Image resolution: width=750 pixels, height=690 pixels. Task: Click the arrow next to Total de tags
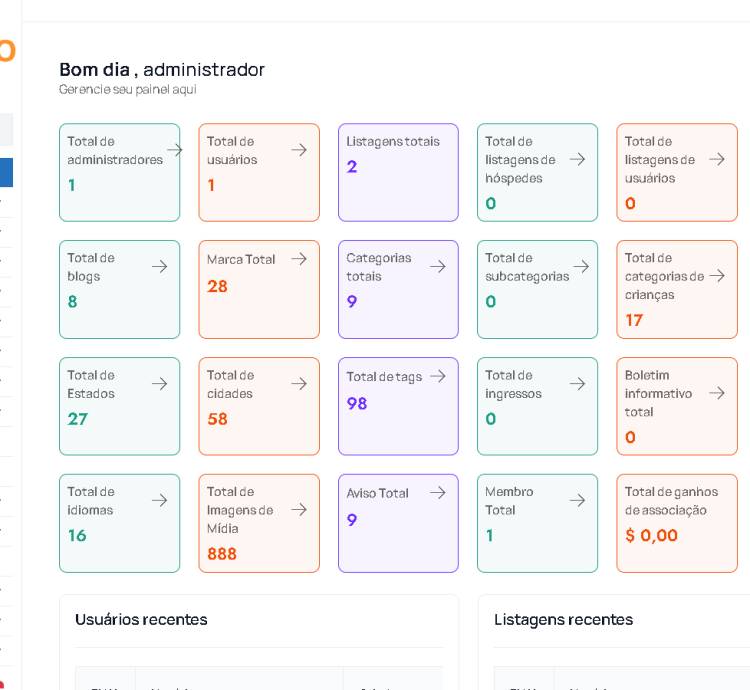coord(437,376)
